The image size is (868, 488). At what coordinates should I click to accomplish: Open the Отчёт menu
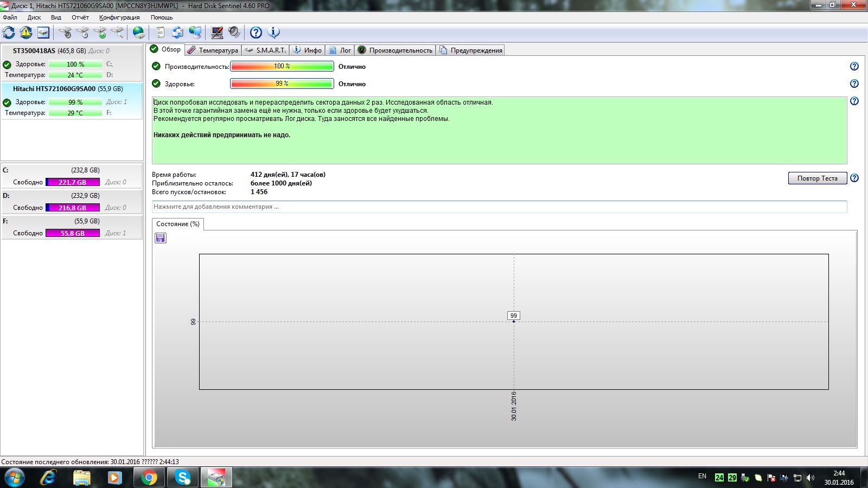point(80,17)
